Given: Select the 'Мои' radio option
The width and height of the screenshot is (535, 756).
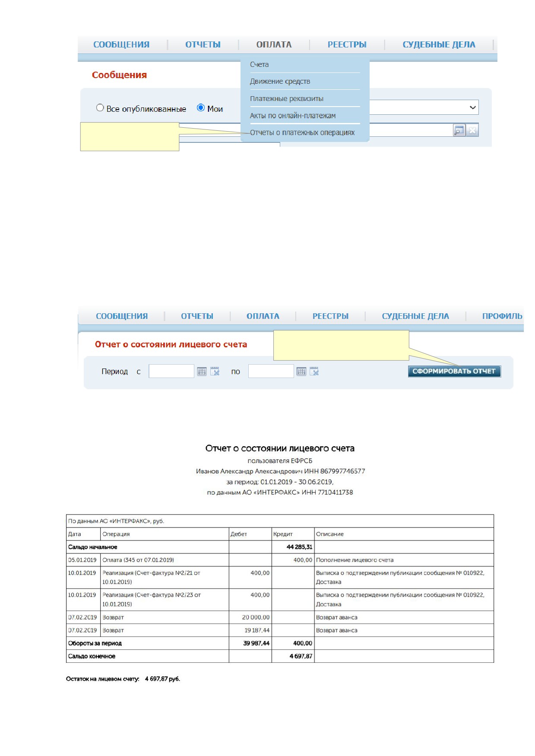Looking at the screenshot, I should pos(201,108).
